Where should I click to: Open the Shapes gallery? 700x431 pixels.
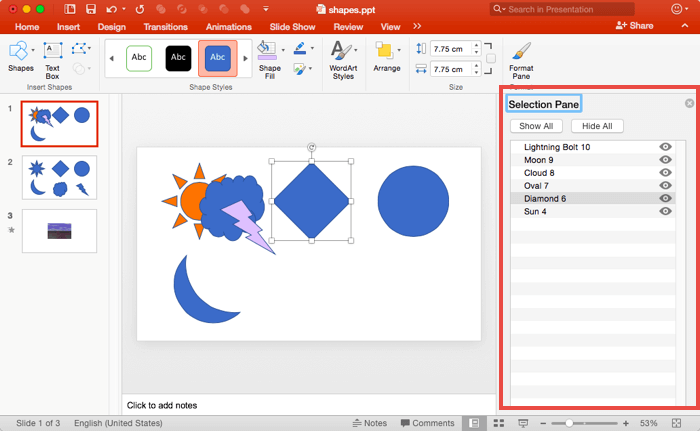coord(20,53)
